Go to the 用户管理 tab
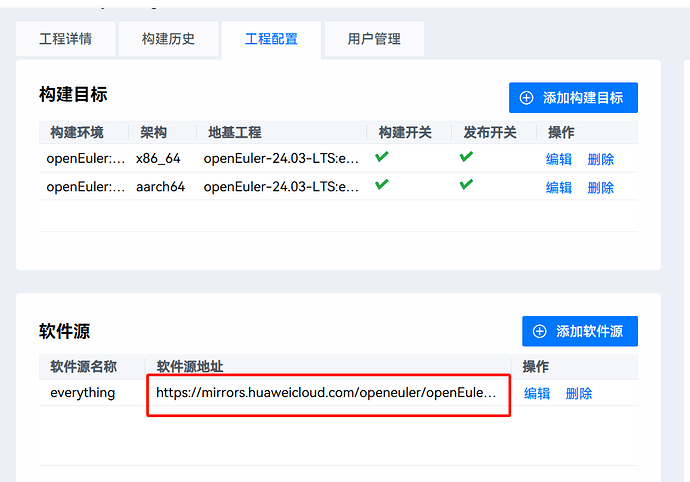Image resolution: width=690 pixels, height=482 pixels. coord(374,39)
